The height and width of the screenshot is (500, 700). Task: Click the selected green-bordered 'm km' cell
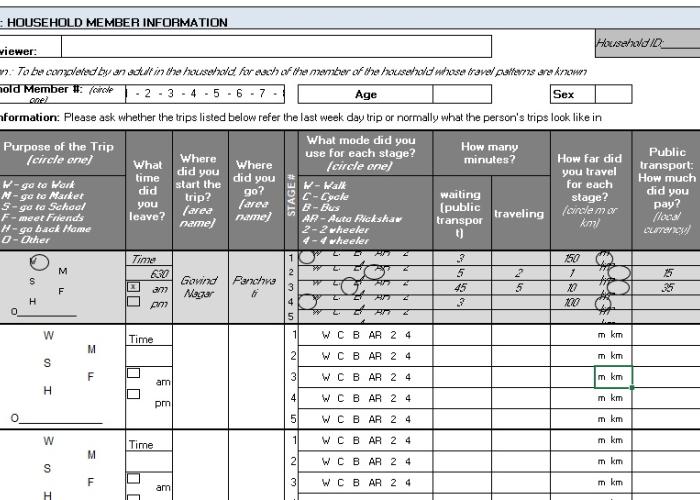pyautogui.click(x=613, y=377)
